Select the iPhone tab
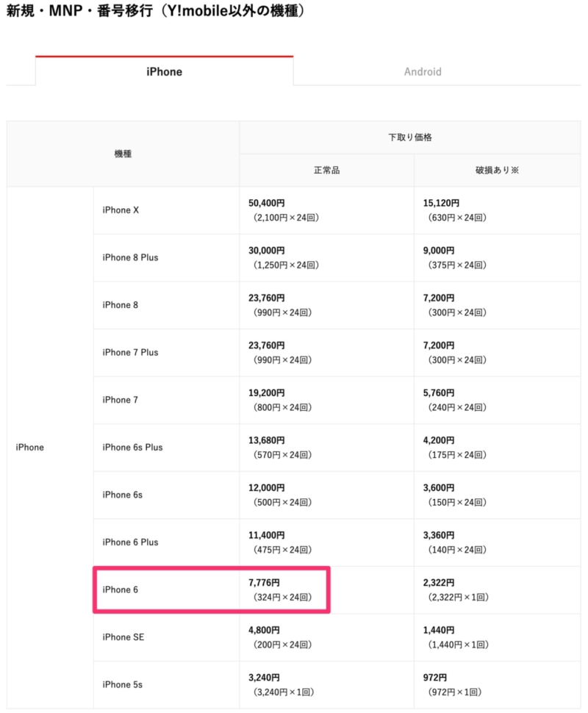The width and height of the screenshot is (588, 713). (164, 71)
